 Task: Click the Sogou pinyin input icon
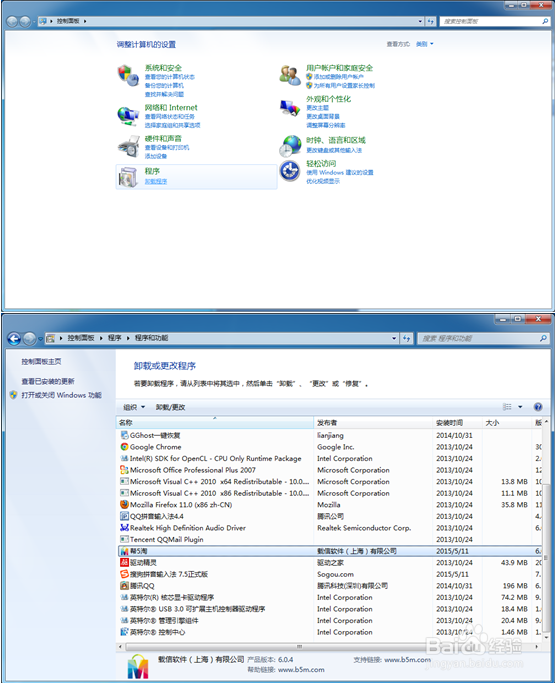tap(124, 574)
